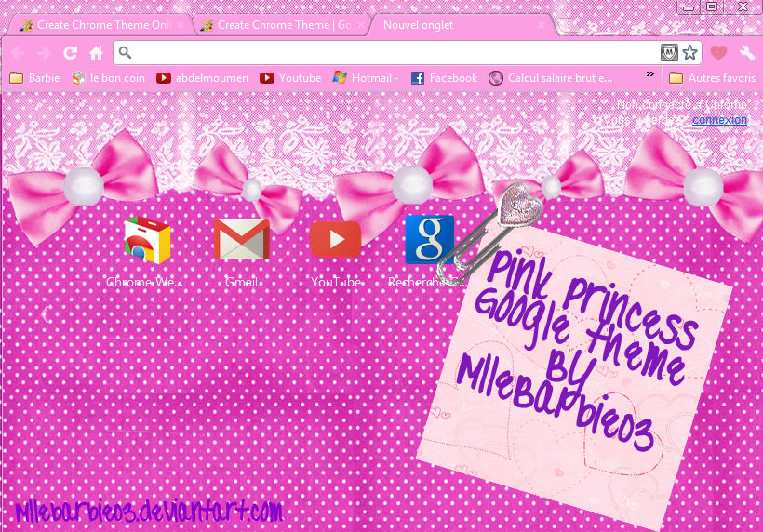The height and width of the screenshot is (532, 763).
Task: Click the Back navigation arrow
Action: point(19,52)
